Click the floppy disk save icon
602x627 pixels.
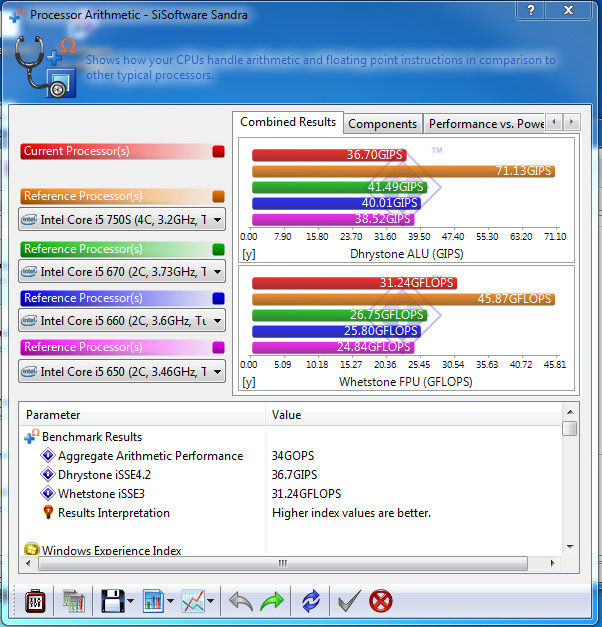pyautogui.click(x=113, y=601)
